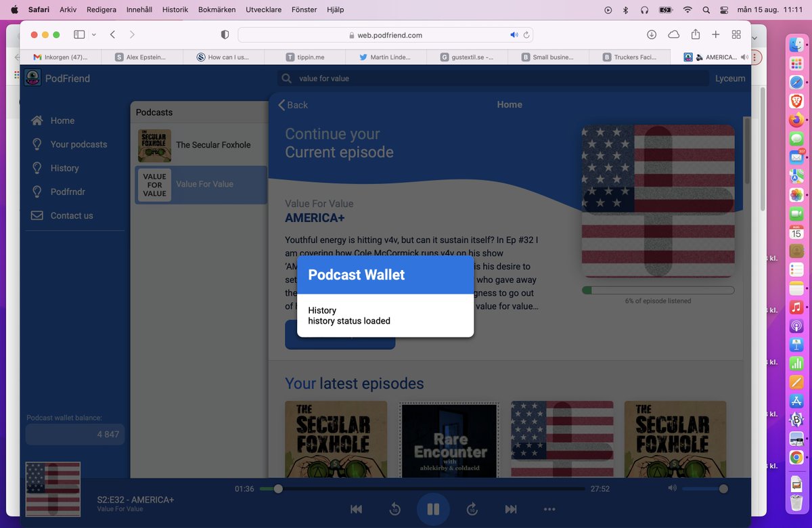The width and height of the screenshot is (812, 528).
Task: Go Back from the Home panel
Action: pos(293,105)
